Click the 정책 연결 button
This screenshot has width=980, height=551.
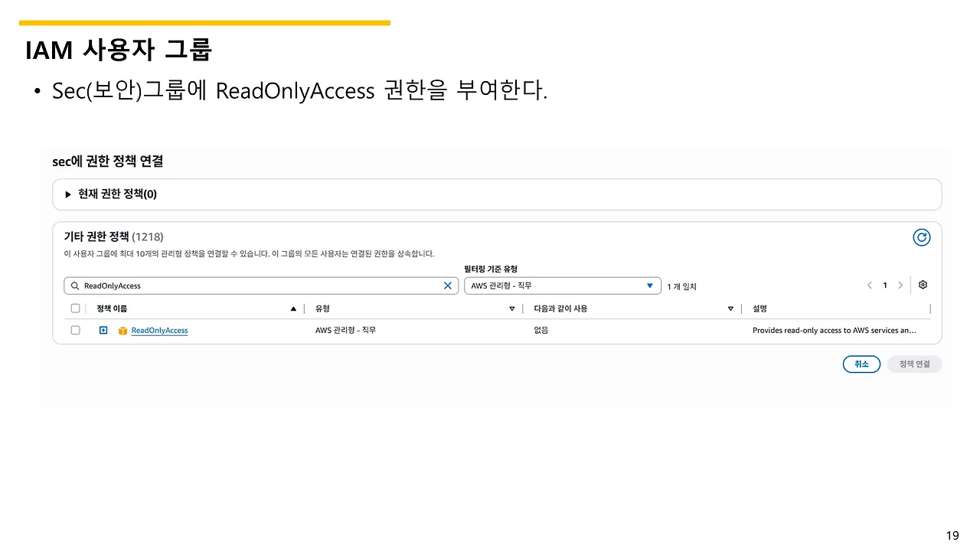coord(914,364)
